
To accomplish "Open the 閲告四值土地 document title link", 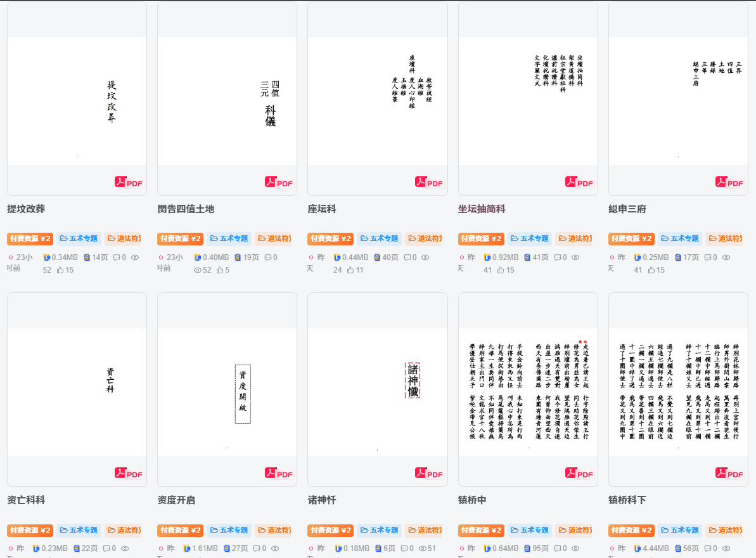I will tap(186, 209).
